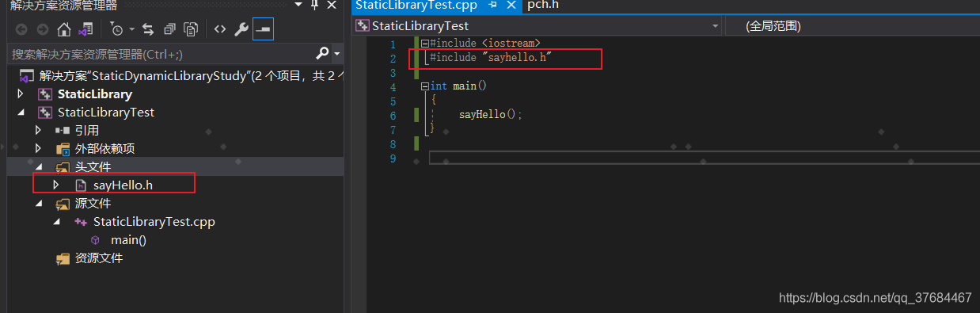This screenshot has width=980, height=313.
Task: Expand the sayHello.h file node
Action: tap(55, 185)
